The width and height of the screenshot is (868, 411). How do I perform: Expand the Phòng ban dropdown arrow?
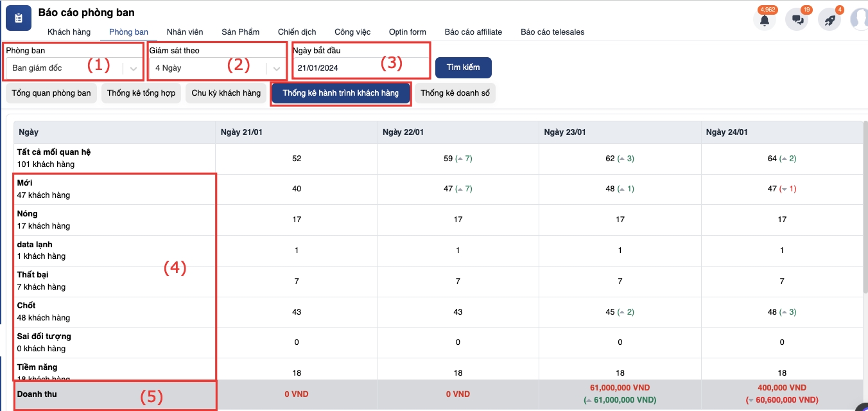133,68
